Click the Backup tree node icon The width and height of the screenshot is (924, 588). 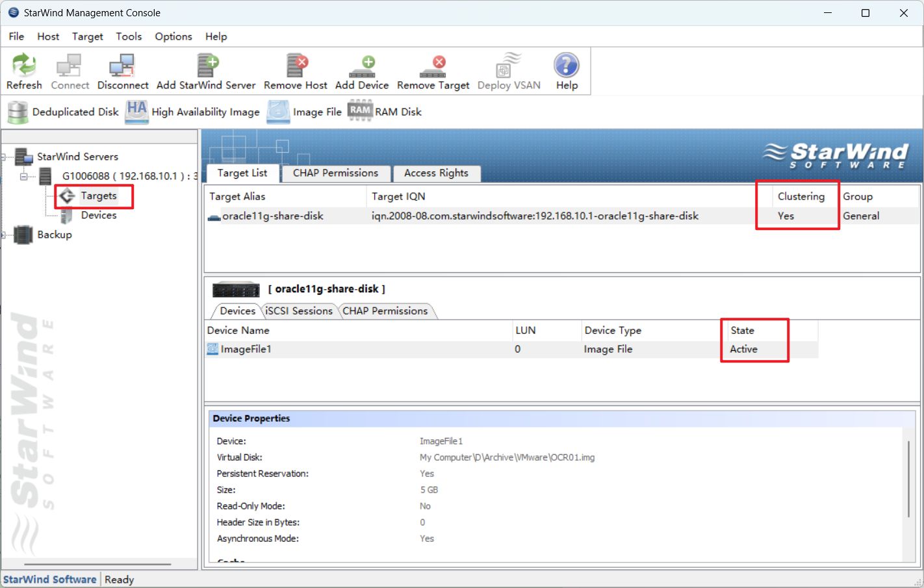(23, 235)
